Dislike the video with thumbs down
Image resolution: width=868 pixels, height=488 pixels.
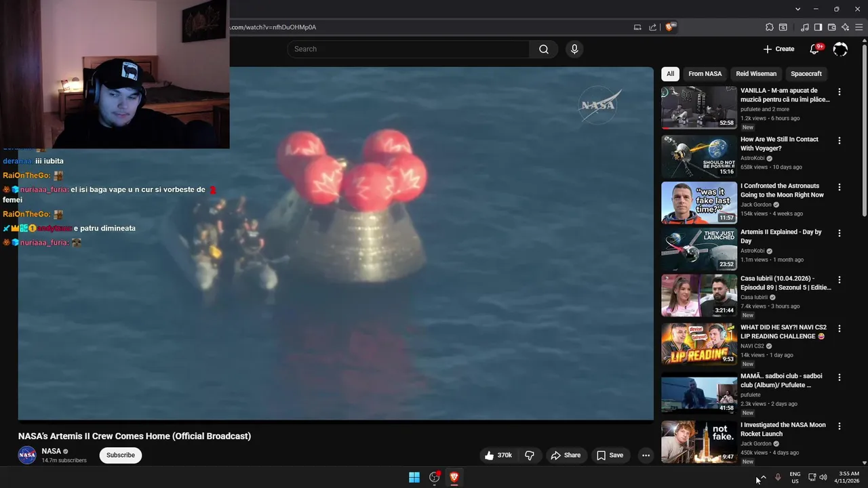[x=530, y=455]
